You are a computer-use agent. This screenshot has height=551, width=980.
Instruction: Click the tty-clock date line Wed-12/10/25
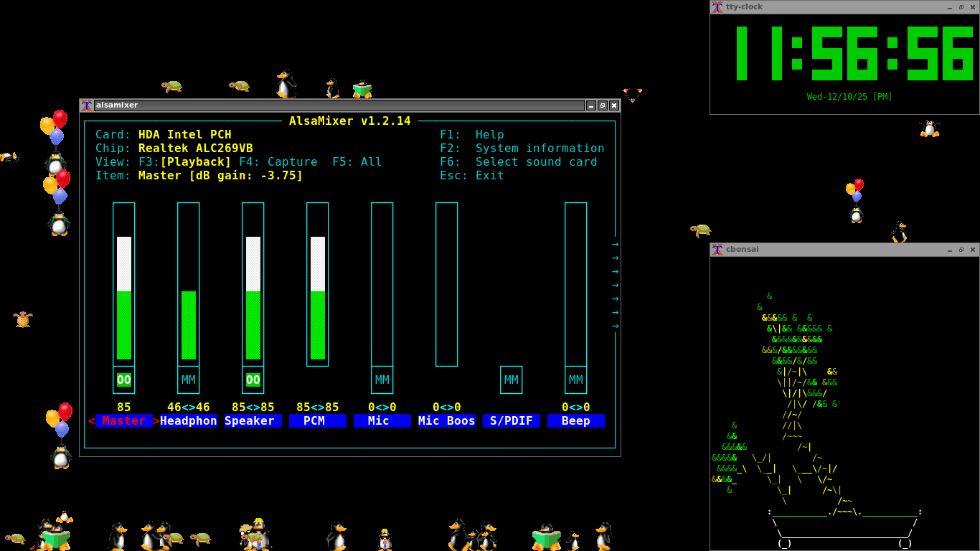[849, 97]
